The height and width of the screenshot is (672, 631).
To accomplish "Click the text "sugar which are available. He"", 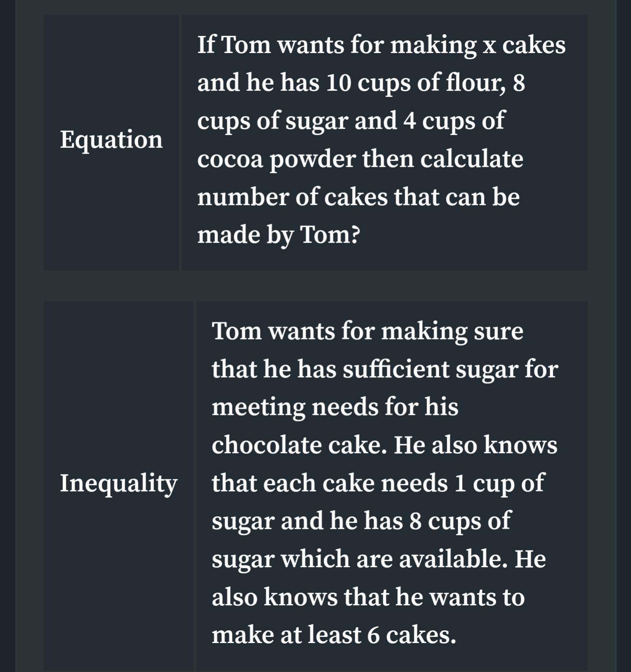I will tap(379, 559).
